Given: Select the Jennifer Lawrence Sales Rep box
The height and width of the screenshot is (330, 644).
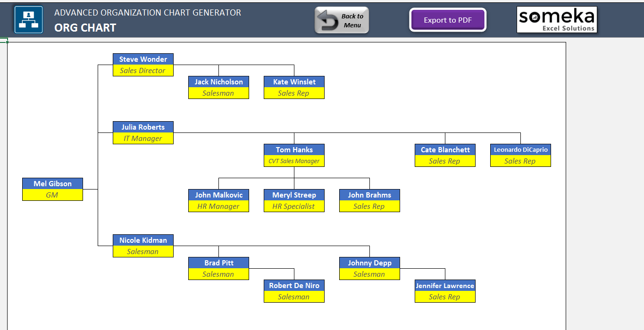Looking at the screenshot, I should [445, 291].
